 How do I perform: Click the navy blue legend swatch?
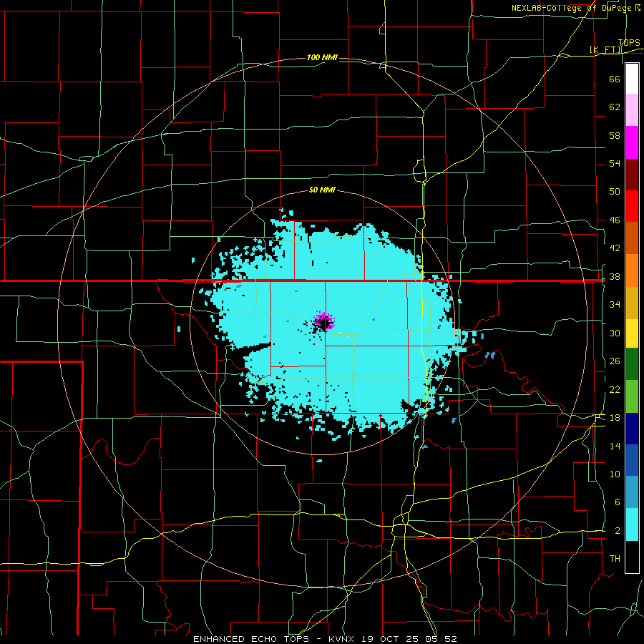point(632,429)
